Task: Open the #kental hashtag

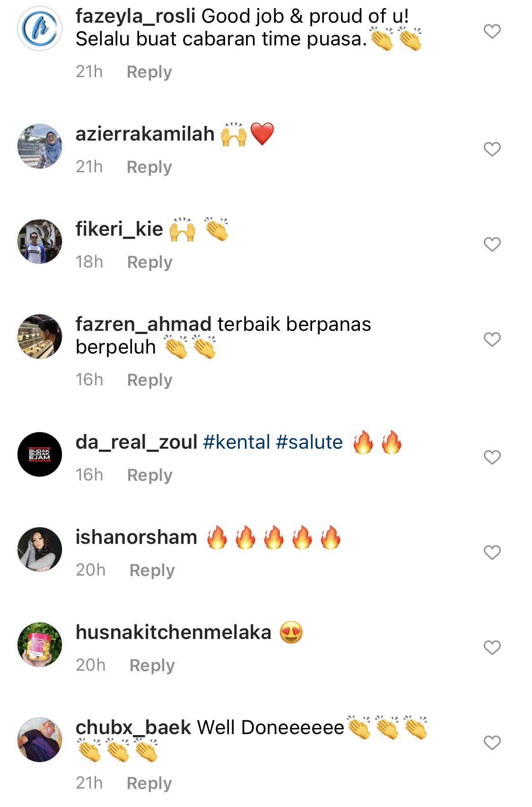Action: point(236,442)
